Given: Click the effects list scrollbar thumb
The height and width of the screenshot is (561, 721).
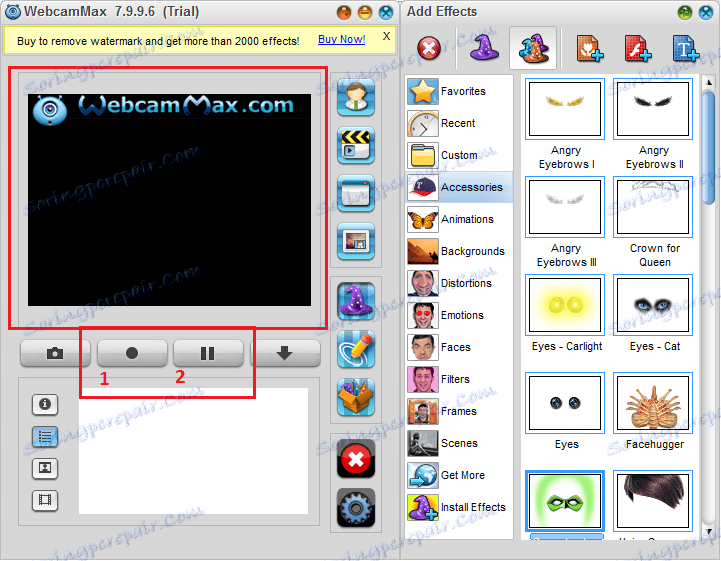Looking at the screenshot, I should [709, 148].
